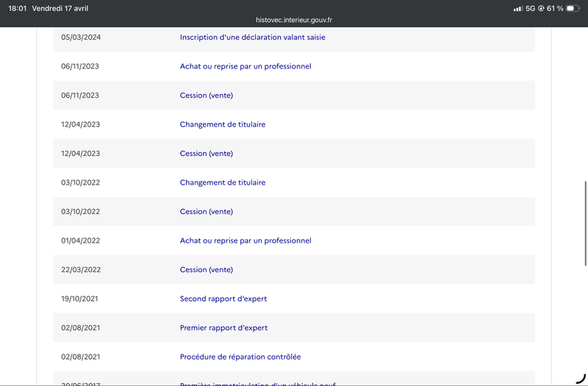This screenshot has height=386, width=588.
Task: Select date 12/04/2023 in 'Changement de titulaire' row
Action: (80, 124)
